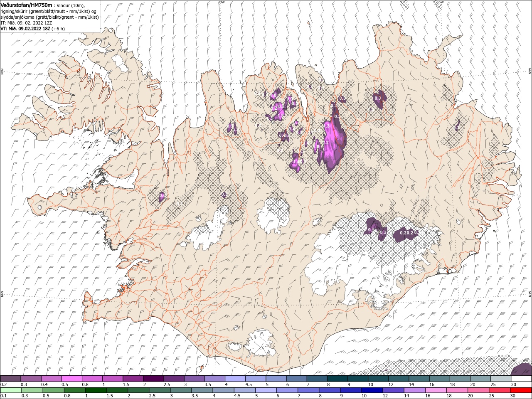The height and width of the screenshot is (399, 532).
Task: Pick the deep navy blue 10 rain legend swatch
Action: pyautogui.click(x=372, y=390)
